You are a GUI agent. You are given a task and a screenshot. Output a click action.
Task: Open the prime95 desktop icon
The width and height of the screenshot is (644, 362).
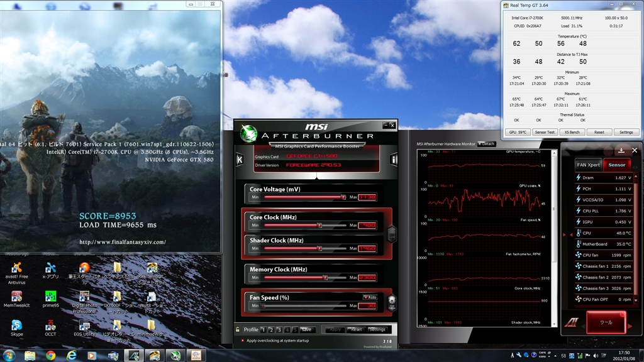pos(50,300)
